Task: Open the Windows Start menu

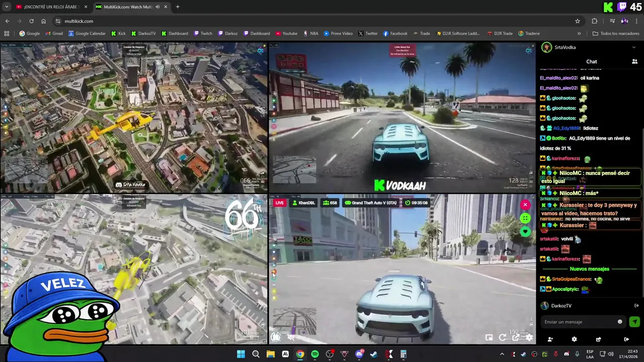Action: 241,354
